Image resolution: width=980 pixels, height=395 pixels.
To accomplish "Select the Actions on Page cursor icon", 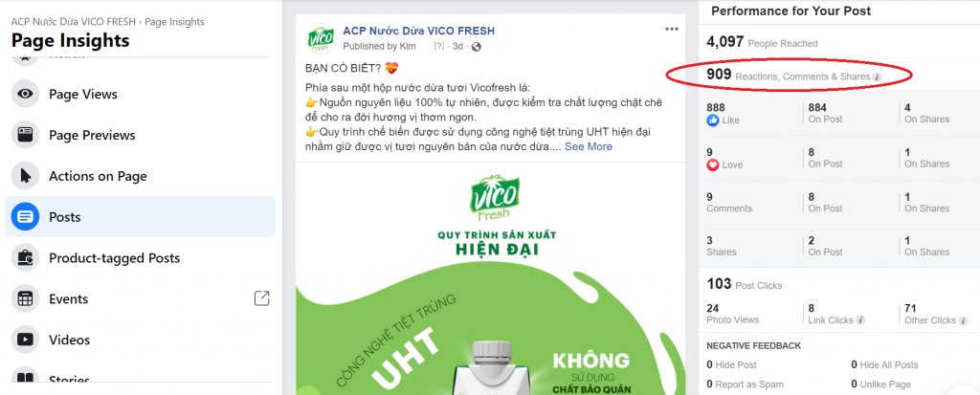I will [x=25, y=176].
